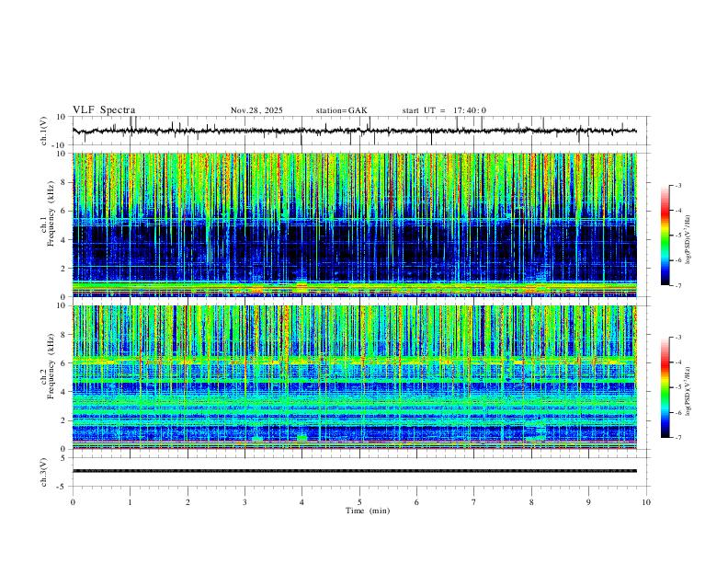Image resolution: width=728 pixels, height=563 pixels.
Task: Click the upper color bar "-3" label
Action: point(677,185)
